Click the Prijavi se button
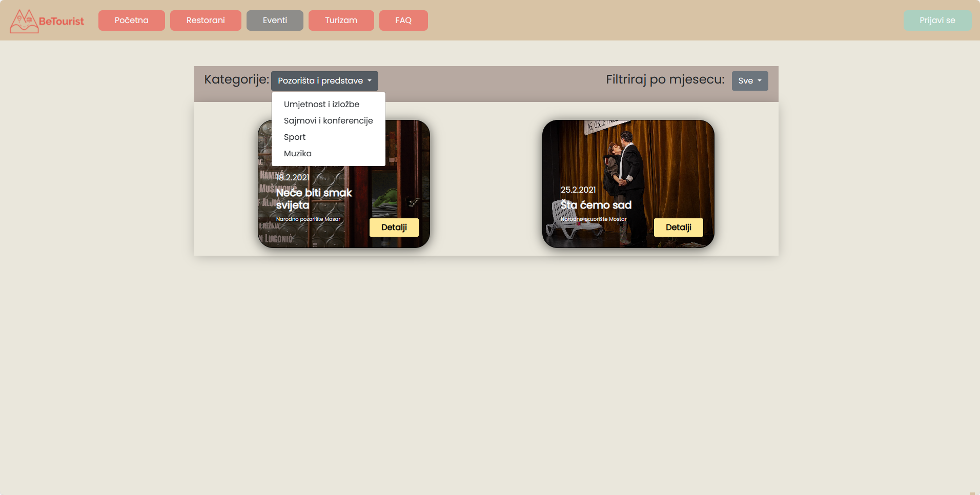 [937, 20]
